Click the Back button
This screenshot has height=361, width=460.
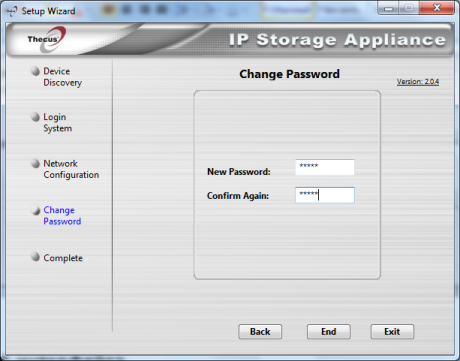click(x=260, y=332)
